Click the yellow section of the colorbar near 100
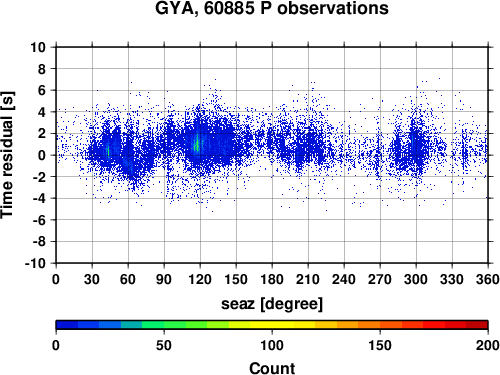 tap(272, 325)
